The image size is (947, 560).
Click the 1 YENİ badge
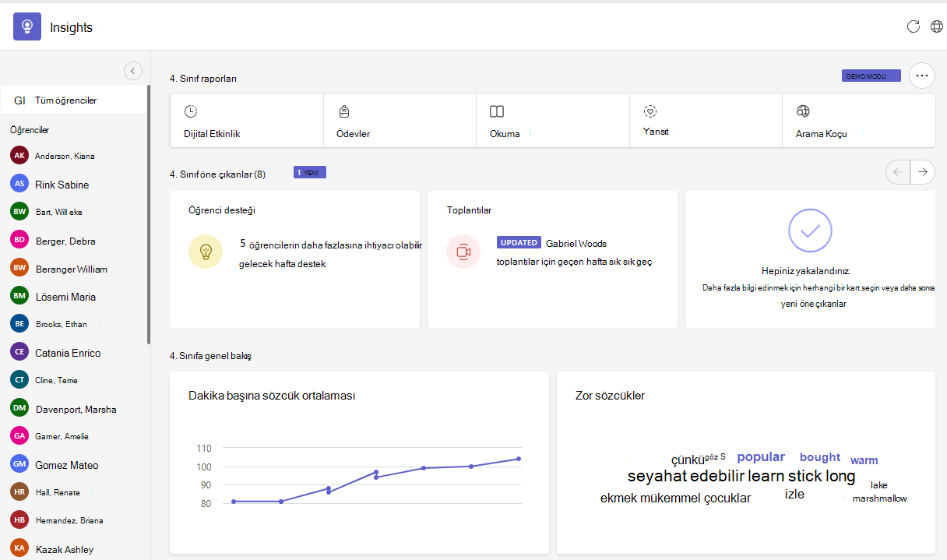coord(310,172)
